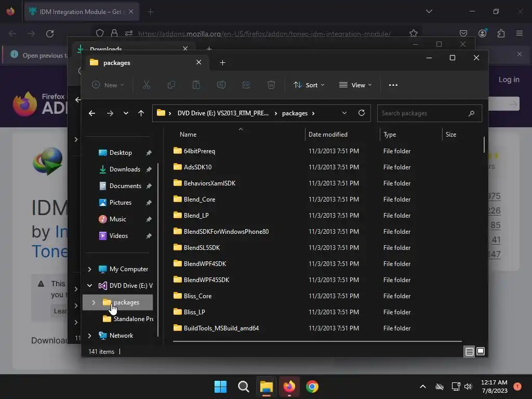Open a new Firefox tab

[150, 12]
